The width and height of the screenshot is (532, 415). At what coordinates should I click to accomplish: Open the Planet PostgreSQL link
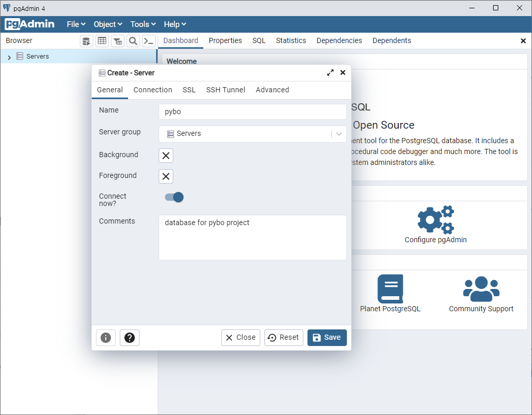390,309
